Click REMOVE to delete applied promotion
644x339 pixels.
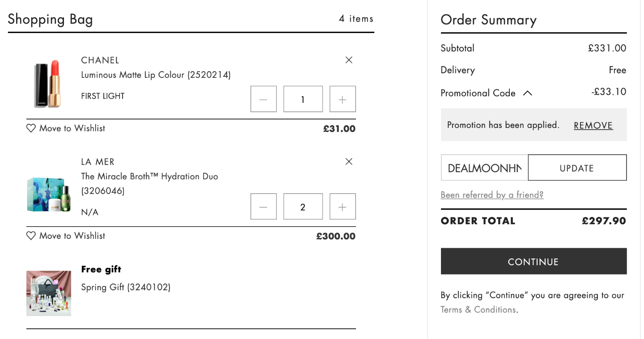click(x=593, y=126)
